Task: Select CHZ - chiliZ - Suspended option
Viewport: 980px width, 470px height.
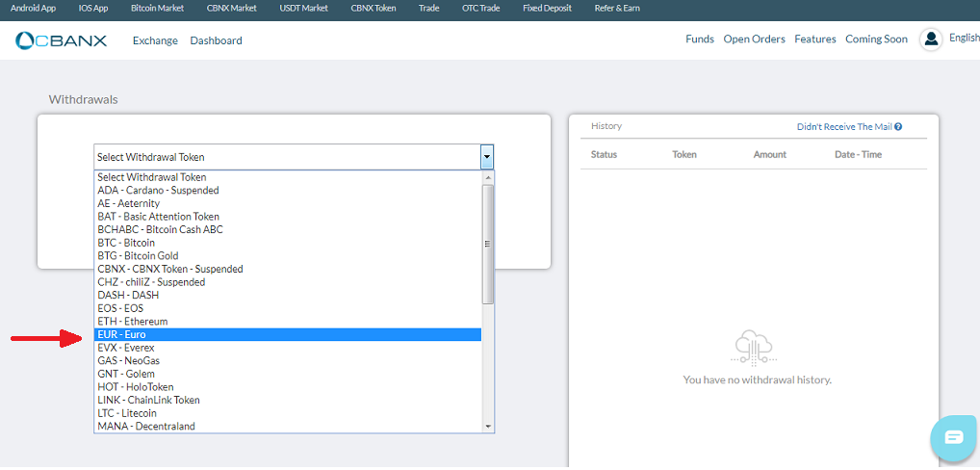Action: (x=288, y=282)
